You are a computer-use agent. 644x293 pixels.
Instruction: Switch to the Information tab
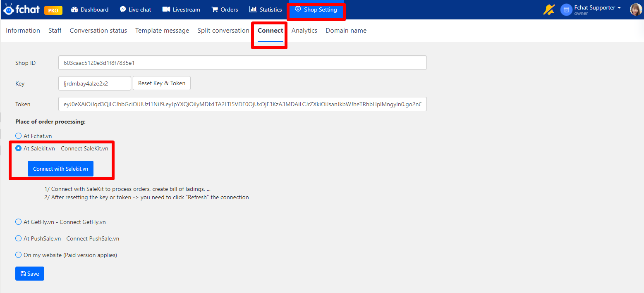pyautogui.click(x=23, y=31)
